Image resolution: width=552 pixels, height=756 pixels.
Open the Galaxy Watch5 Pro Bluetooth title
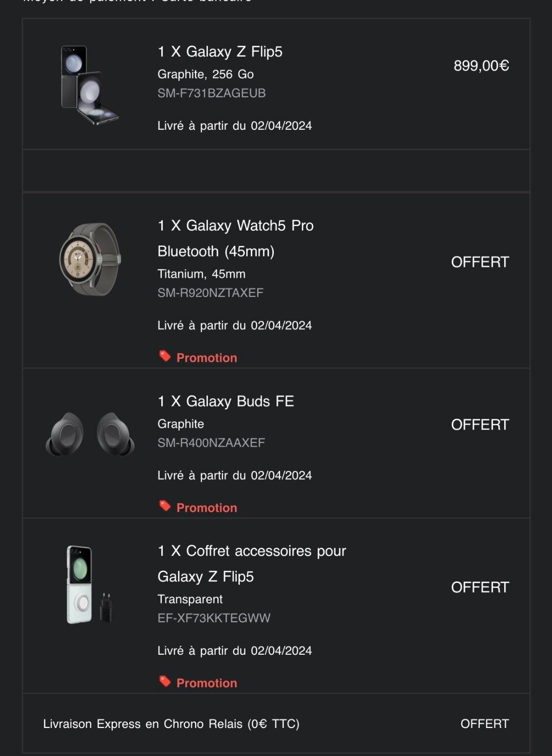(235, 238)
